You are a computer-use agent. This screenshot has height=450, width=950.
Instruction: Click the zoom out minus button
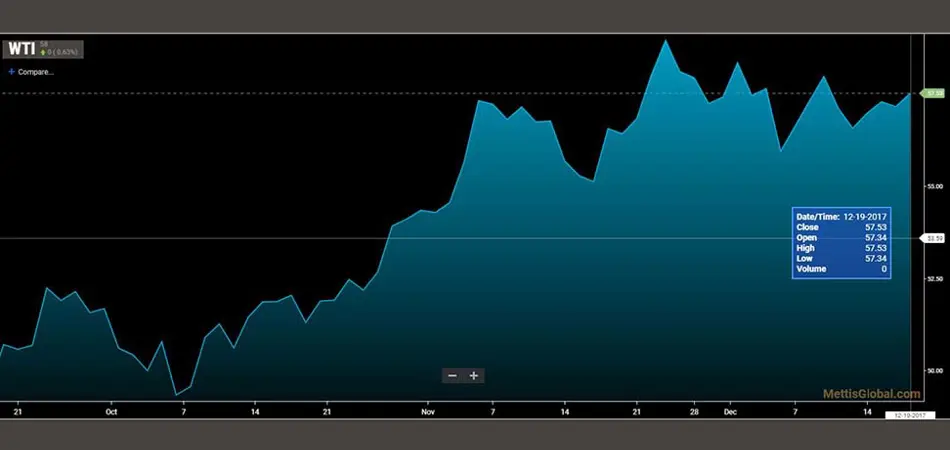coord(453,376)
